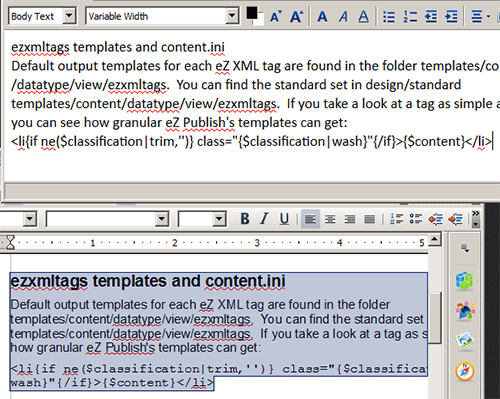500x399 pixels.
Task: Click the Writer vertical scrollbar thumb
Action: click(x=435, y=317)
